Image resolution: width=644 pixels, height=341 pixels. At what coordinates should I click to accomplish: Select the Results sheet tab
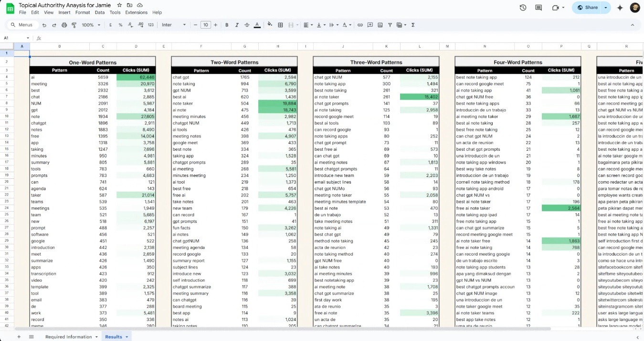[x=116, y=337]
